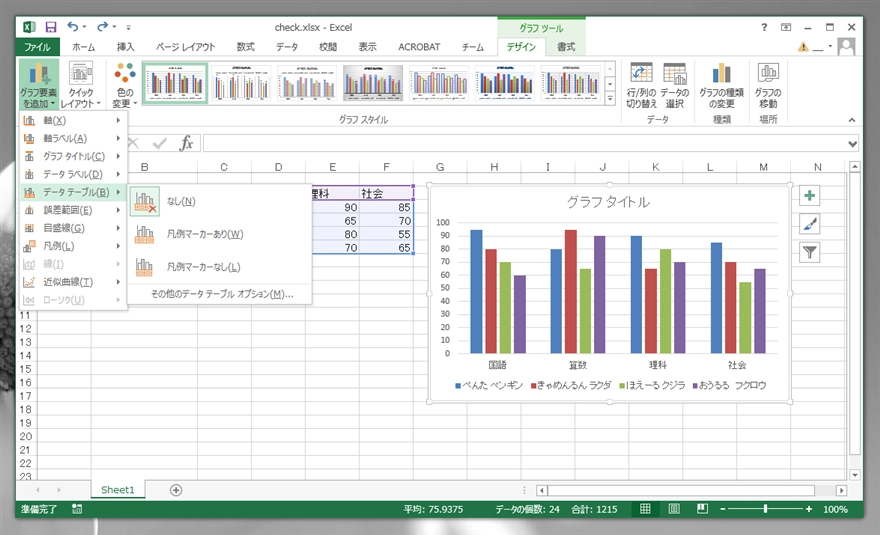Open the グラフ要素を追加 button

pyautogui.click(x=39, y=85)
